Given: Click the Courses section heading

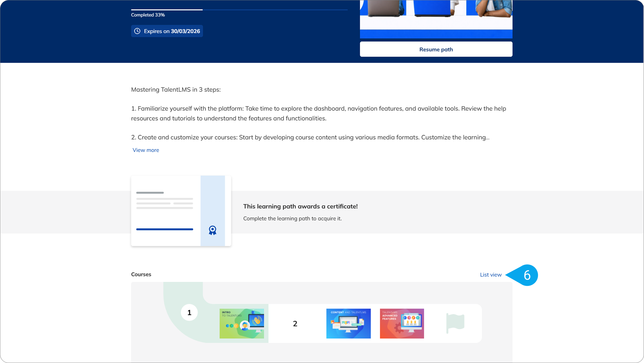Looking at the screenshot, I should coord(141,274).
